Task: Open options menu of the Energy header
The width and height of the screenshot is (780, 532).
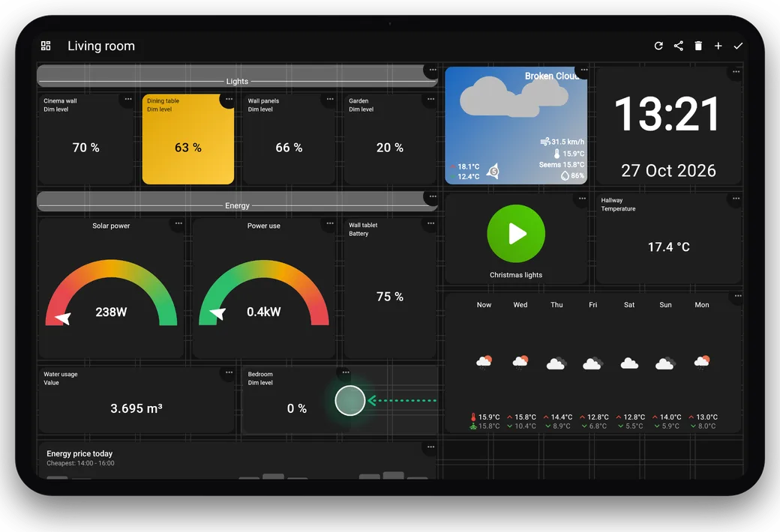Action: (x=433, y=197)
